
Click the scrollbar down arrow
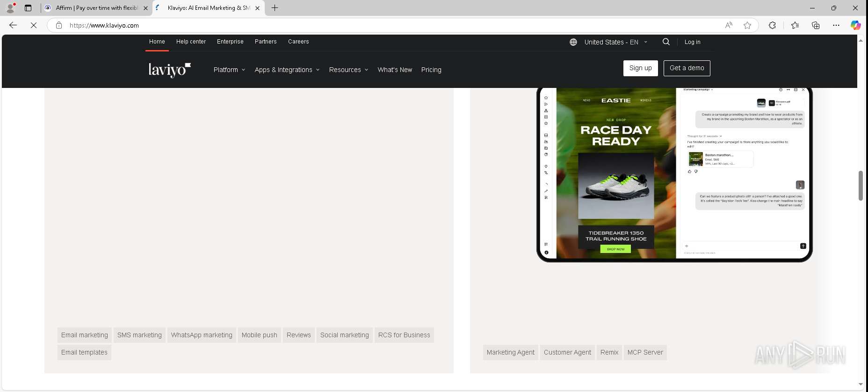[x=861, y=385]
